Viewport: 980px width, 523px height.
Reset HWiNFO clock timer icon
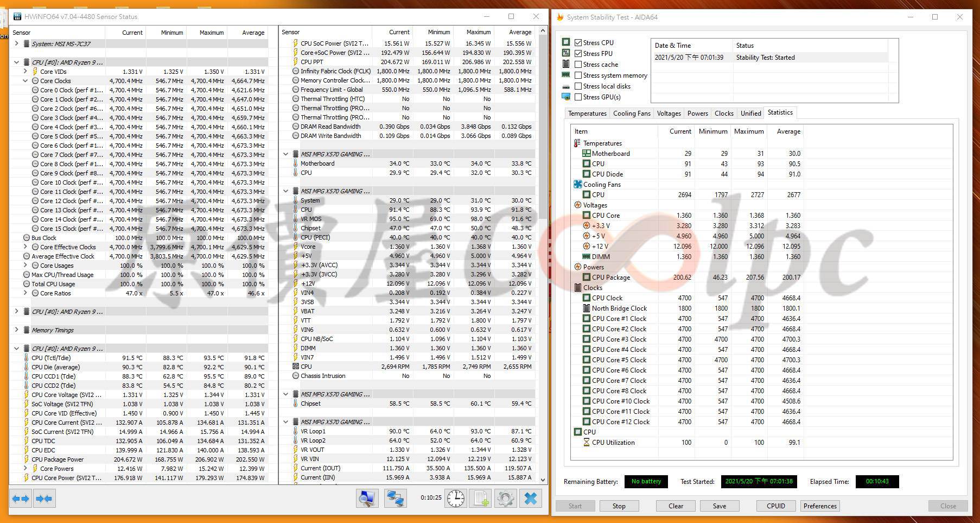(x=455, y=498)
